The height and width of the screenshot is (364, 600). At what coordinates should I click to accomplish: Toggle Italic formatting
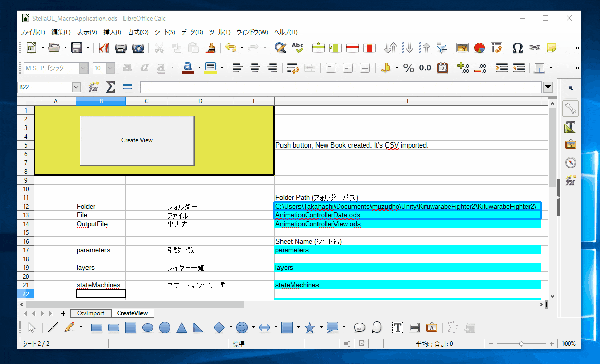[x=144, y=68]
